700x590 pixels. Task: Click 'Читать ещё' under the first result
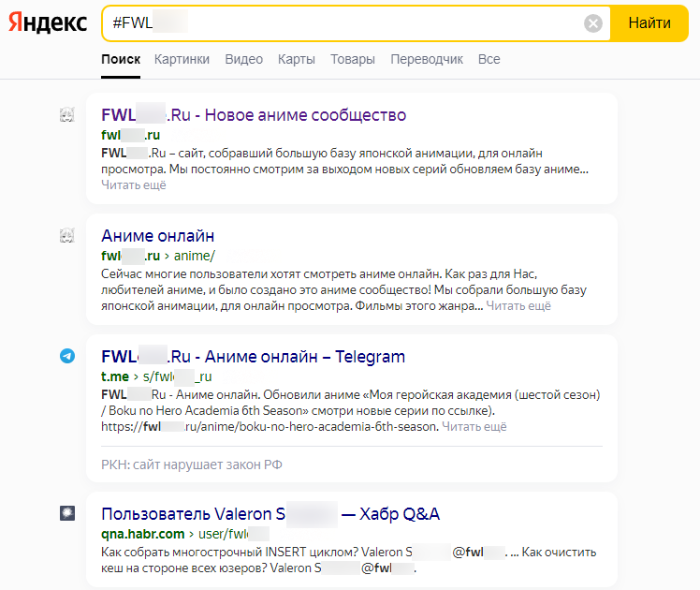click(x=134, y=184)
